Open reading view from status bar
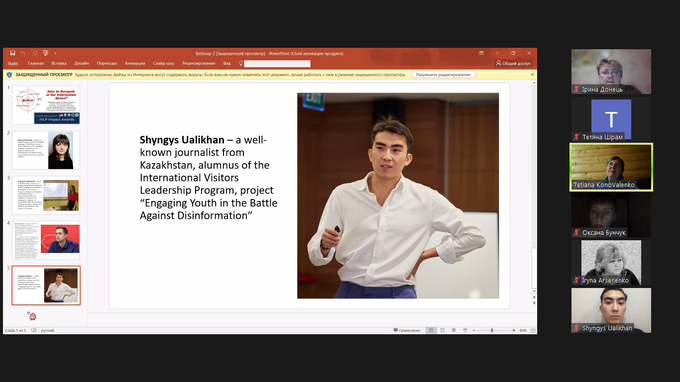The height and width of the screenshot is (382, 680). click(454, 330)
